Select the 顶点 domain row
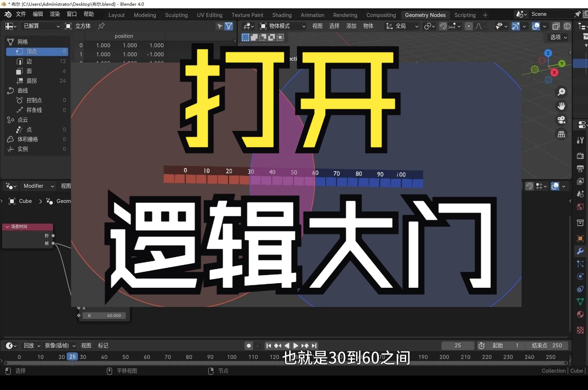 (x=37, y=52)
